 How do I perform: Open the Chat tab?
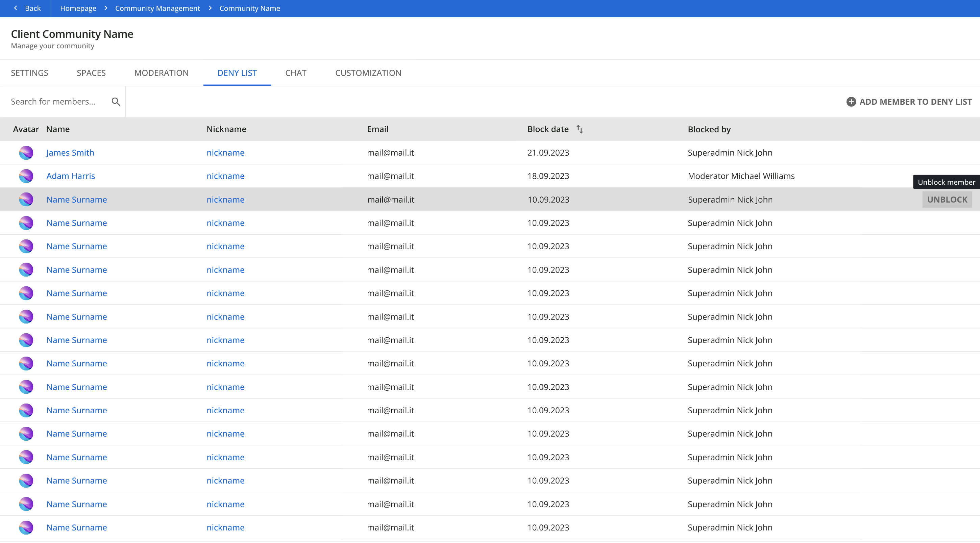tap(296, 73)
